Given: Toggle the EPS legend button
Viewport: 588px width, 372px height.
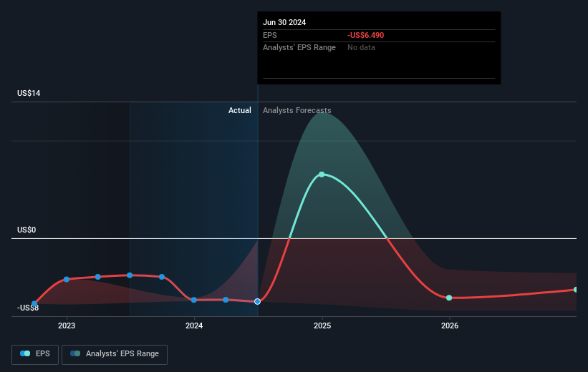Looking at the screenshot, I should (35, 354).
